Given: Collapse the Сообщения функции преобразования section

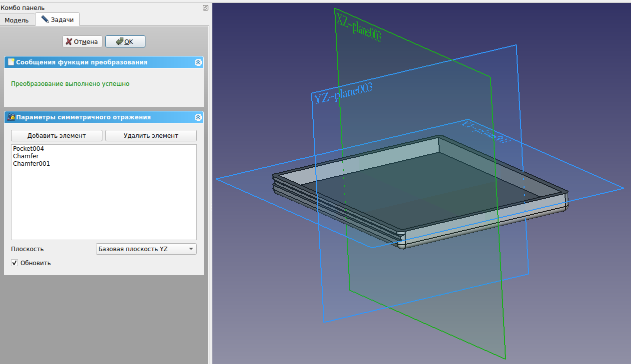Looking at the screenshot, I should pyautogui.click(x=198, y=62).
